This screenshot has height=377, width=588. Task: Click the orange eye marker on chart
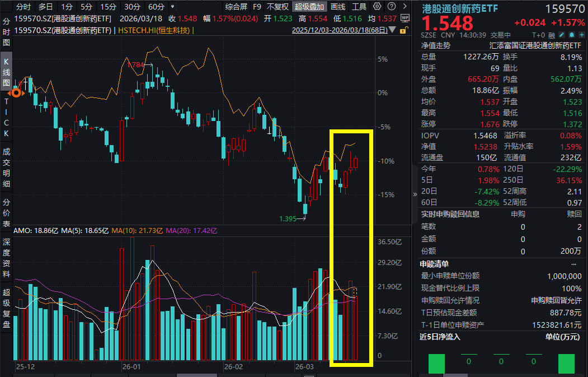click(x=16, y=92)
